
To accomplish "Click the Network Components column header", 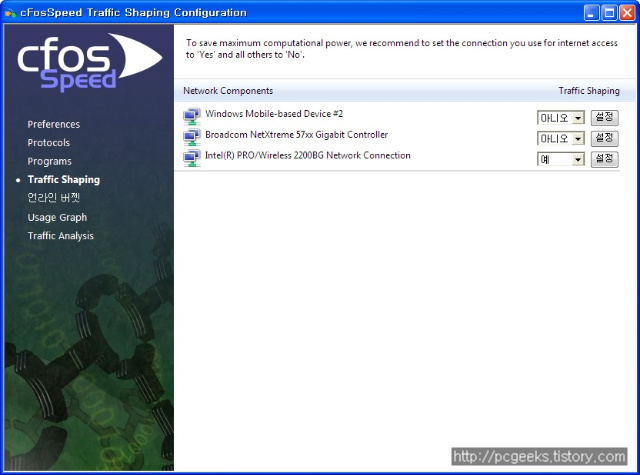I will pyautogui.click(x=228, y=91).
